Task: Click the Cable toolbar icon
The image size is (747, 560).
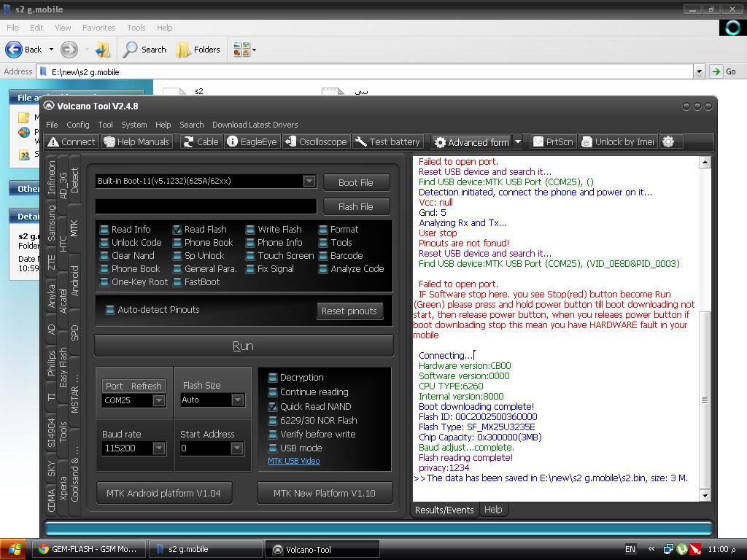Action: (x=201, y=142)
